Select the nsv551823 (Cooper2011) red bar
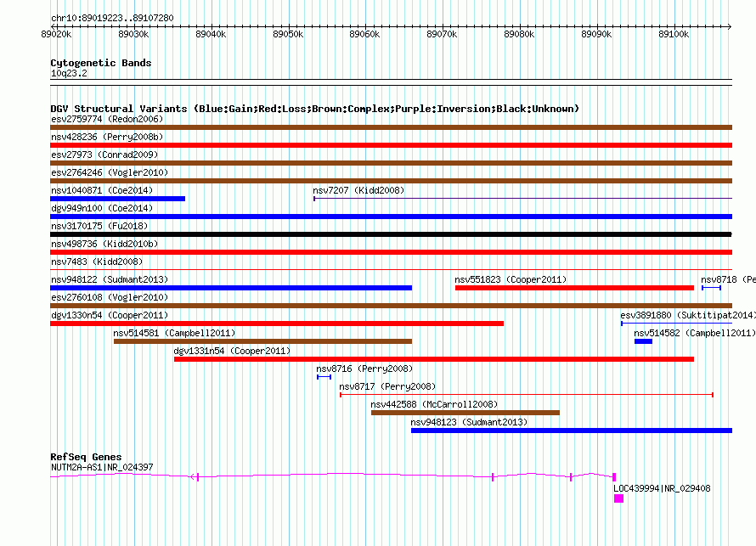This screenshot has width=756, height=546. (x=574, y=288)
